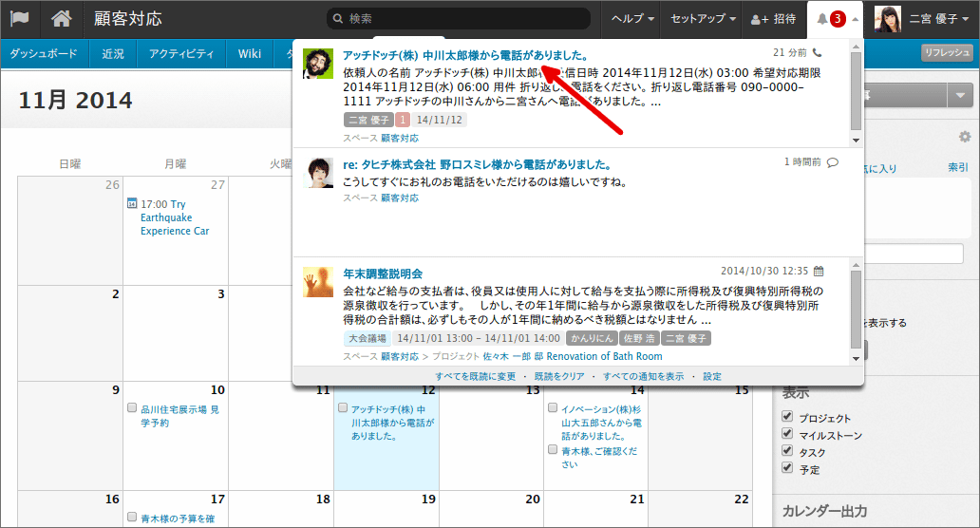This screenshot has width=980, height=528.
Task: Click 大会議場 tag in third notification
Action: coord(367,338)
